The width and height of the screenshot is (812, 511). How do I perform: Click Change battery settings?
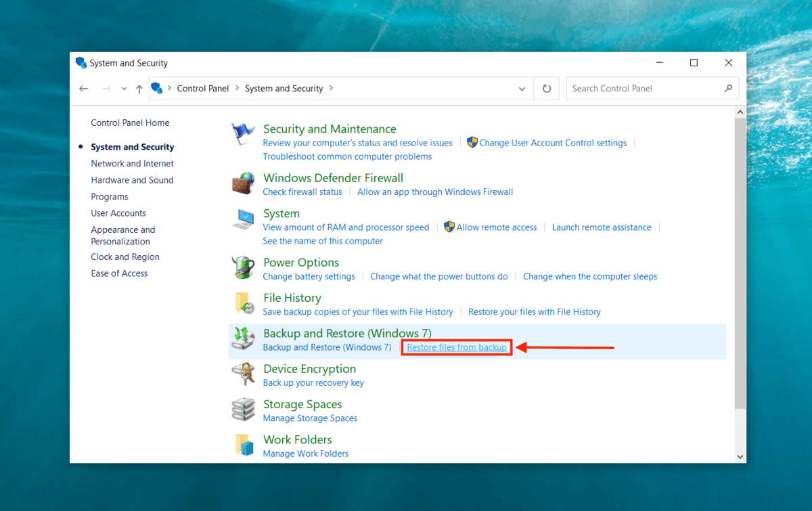[x=309, y=276]
